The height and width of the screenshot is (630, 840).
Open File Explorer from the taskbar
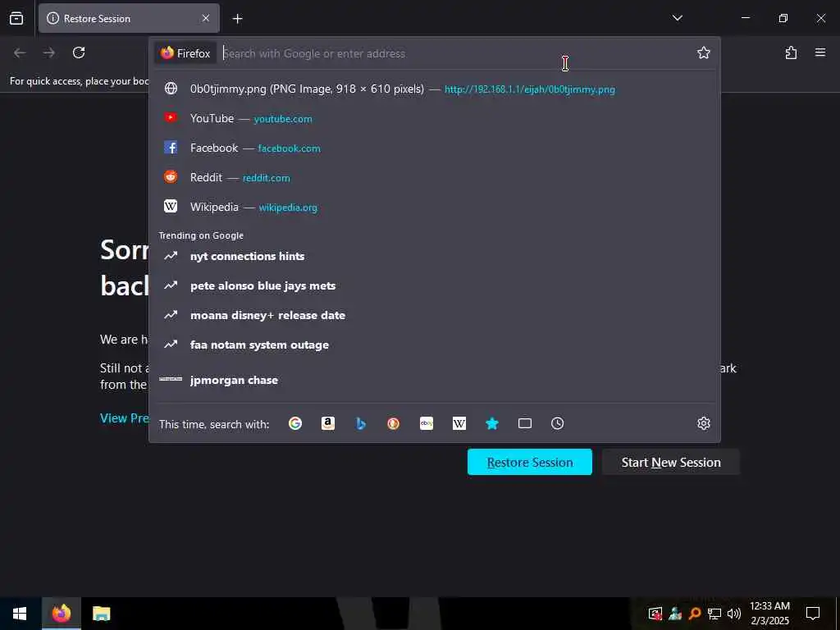101,614
